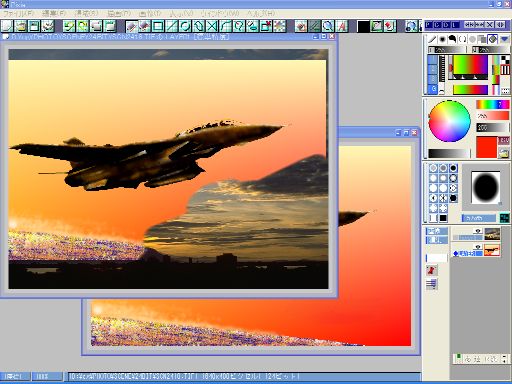Click the P button in the panel header
The width and height of the screenshot is (512, 384).
pyautogui.click(x=429, y=25)
